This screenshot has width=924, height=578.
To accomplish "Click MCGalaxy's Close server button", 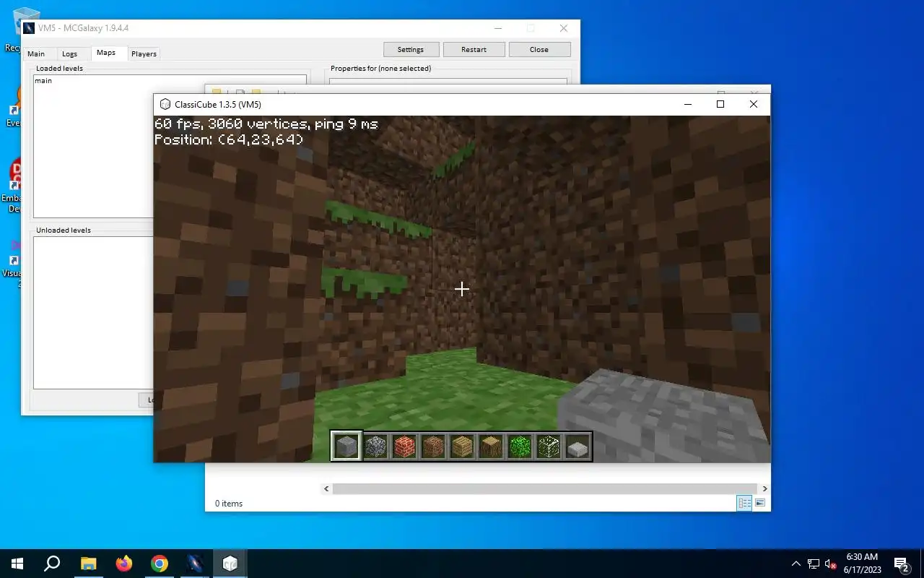I will (x=539, y=49).
